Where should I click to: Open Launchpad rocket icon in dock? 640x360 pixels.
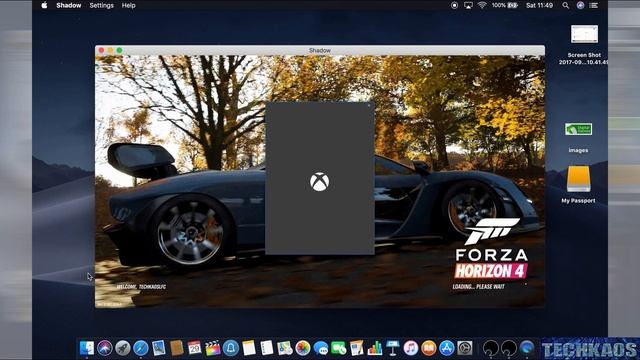122,348
